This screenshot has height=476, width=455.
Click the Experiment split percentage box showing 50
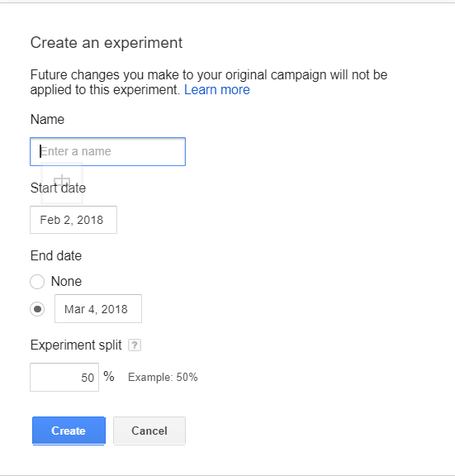click(x=64, y=378)
